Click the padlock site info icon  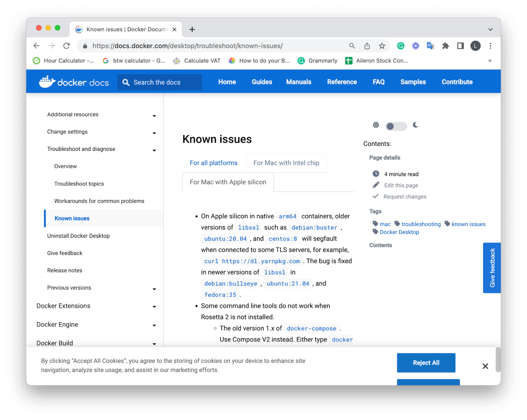[85, 46]
